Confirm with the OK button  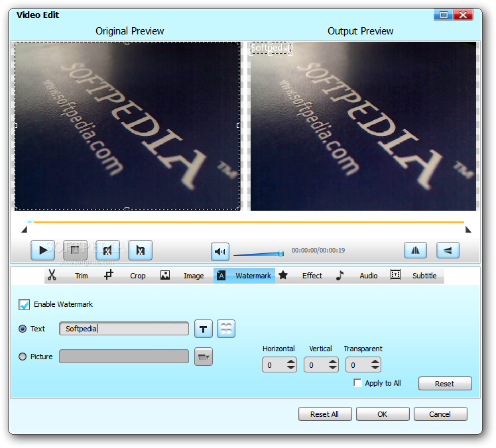[x=383, y=414]
